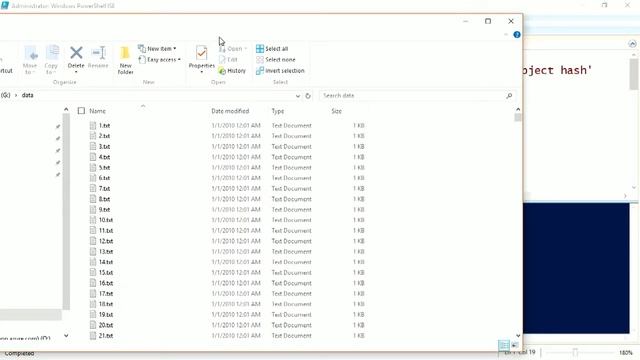Click Select none in ribbon
This screenshot has width=640, height=360.
click(x=276, y=60)
